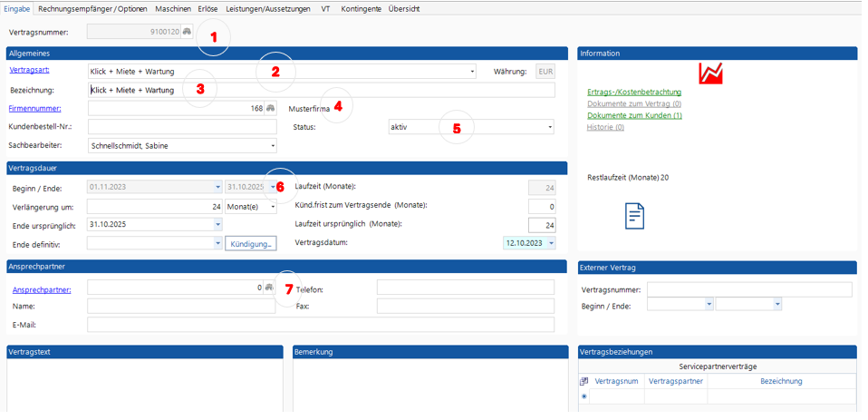Click into the Kundenbestell-Nr. input field
This screenshot has width=868, height=420.
coord(181,128)
